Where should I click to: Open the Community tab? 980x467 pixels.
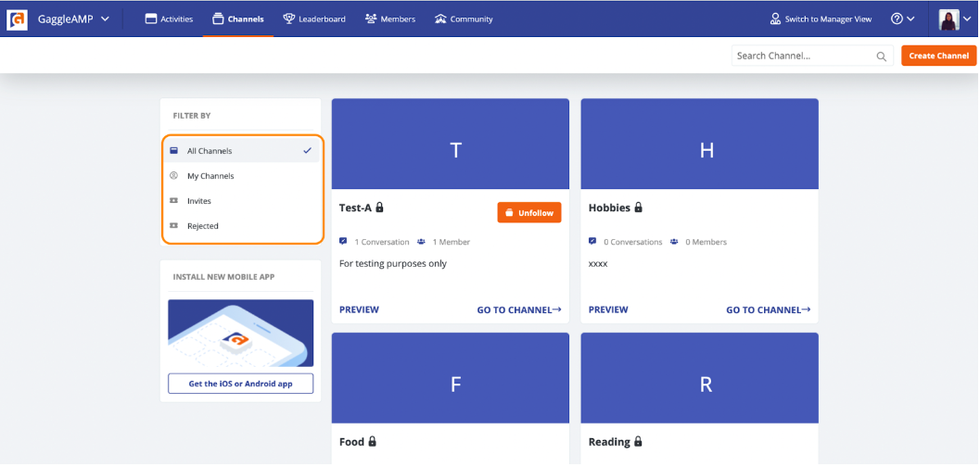point(464,19)
